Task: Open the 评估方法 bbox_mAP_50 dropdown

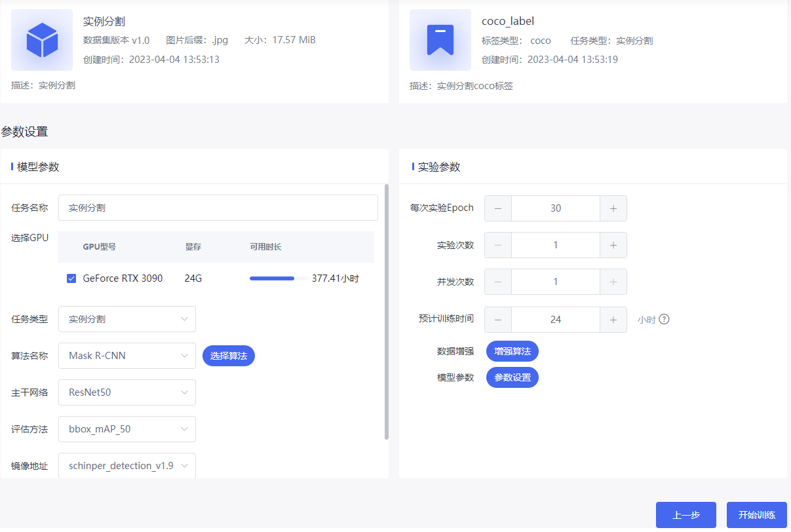Action: [x=127, y=429]
